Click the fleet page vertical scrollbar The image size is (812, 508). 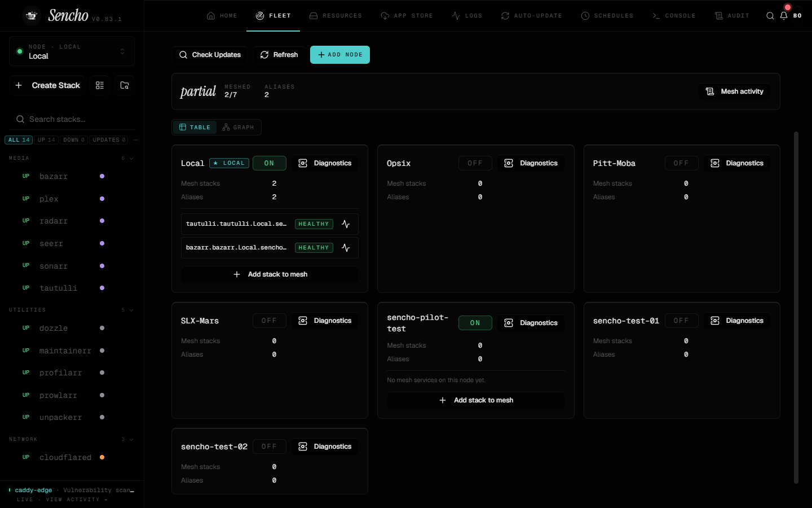point(796,308)
